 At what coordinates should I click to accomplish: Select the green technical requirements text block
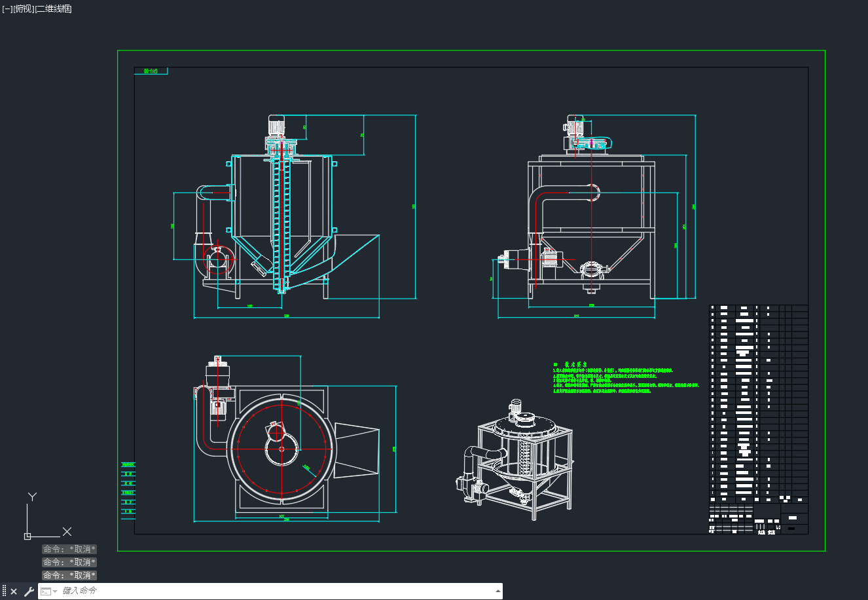626,378
